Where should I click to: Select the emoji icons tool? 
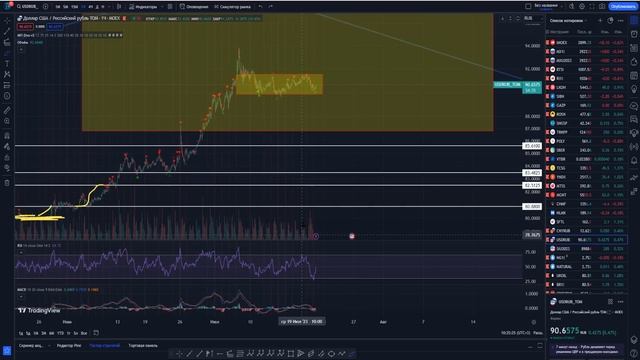coord(7,96)
